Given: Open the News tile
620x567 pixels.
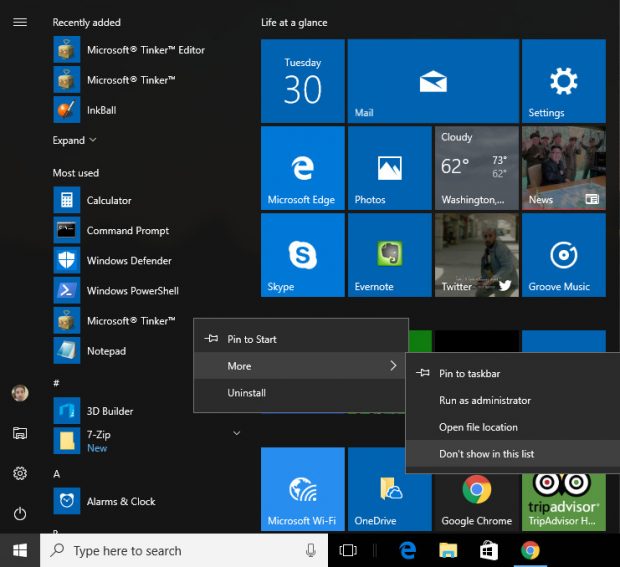Looking at the screenshot, I should [563, 168].
